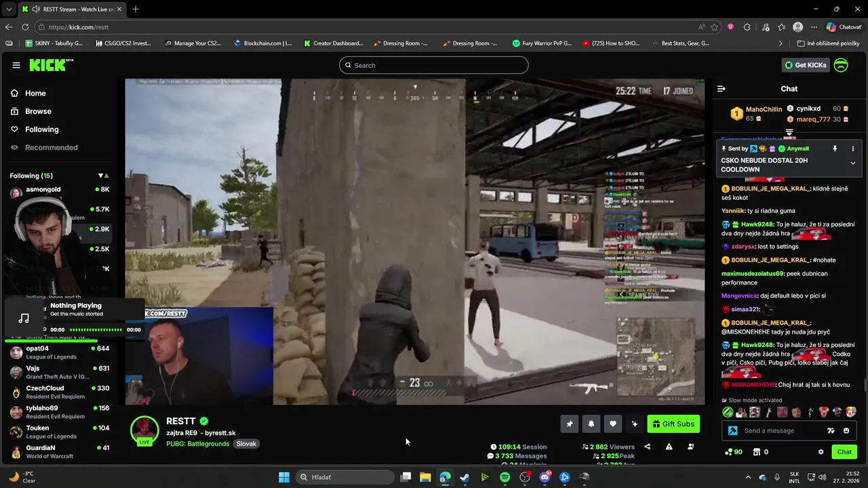Viewport: 868px width, 488px height.
Task: Open pinned message three-dot options
Action: pos(853,148)
